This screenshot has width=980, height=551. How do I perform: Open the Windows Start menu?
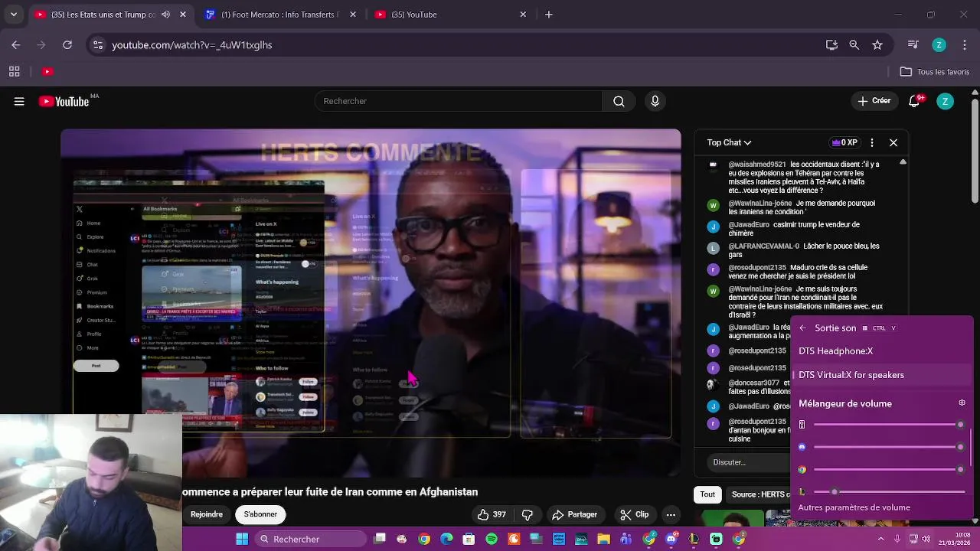242,539
